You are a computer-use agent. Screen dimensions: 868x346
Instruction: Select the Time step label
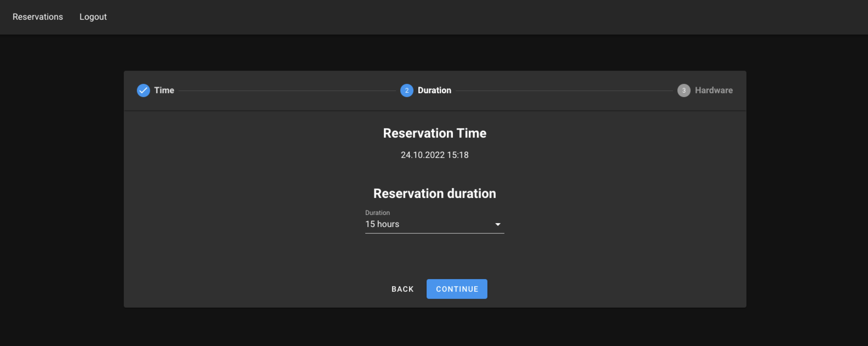[164, 90]
